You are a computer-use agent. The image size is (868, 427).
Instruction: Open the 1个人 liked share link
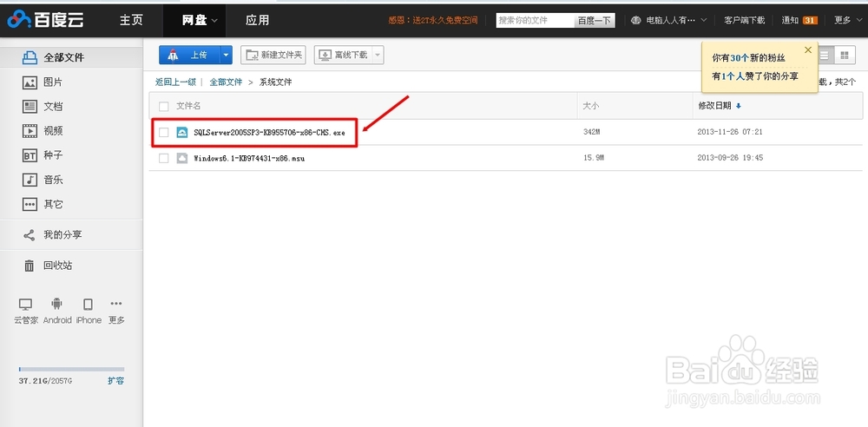(733, 76)
